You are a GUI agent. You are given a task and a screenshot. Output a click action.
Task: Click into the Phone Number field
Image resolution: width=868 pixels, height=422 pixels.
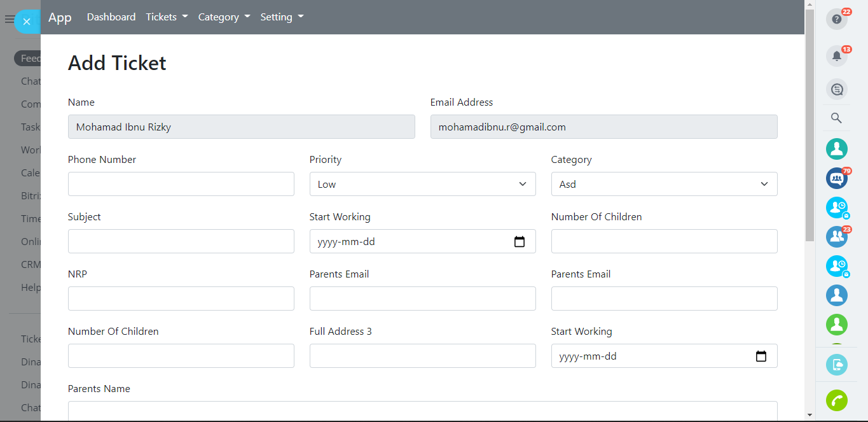(x=181, y=184)
